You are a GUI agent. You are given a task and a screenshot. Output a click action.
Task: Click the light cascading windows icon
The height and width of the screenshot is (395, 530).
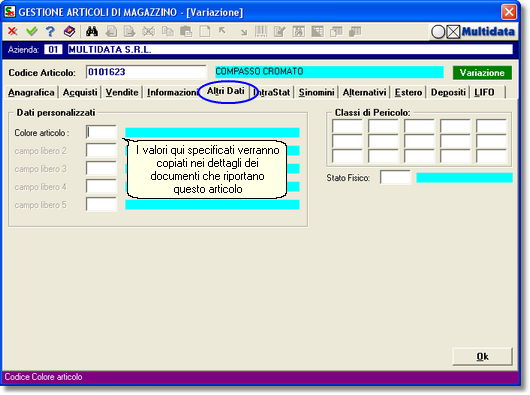click(x=336, y=32)
